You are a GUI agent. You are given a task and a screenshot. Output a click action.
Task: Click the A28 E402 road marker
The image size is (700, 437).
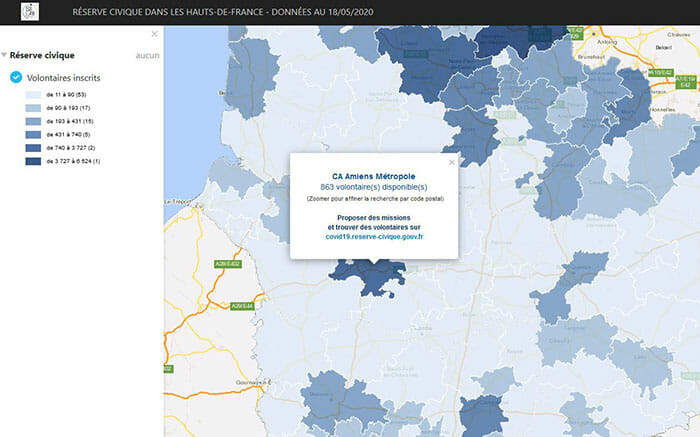coord(230,264)
